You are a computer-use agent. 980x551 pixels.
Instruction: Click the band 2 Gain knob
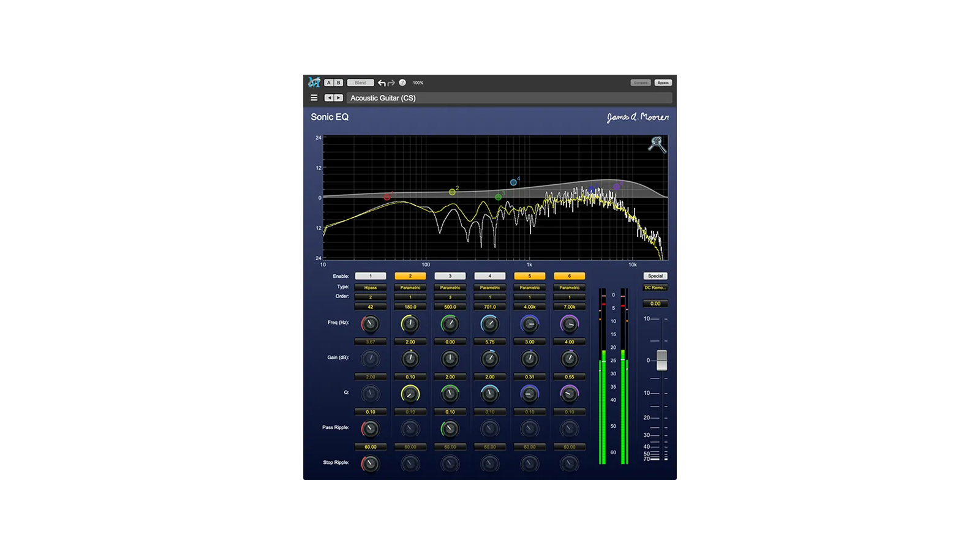(x=410, y=359)
